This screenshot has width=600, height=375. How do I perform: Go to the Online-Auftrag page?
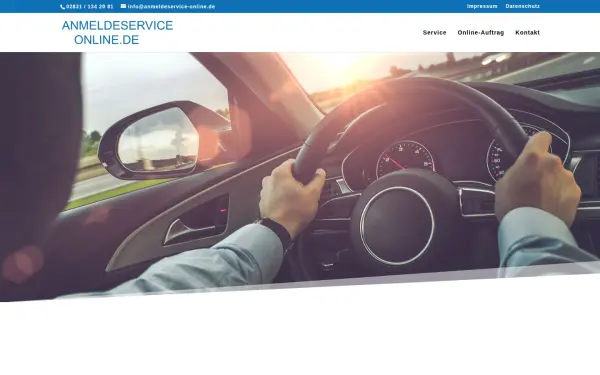pyautogui.click(x=481, y=33)
